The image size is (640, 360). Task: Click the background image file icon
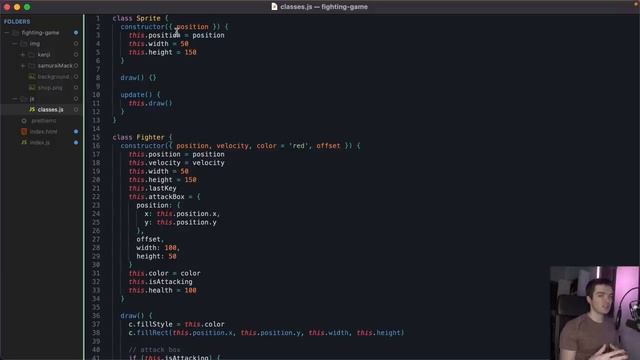32,77
